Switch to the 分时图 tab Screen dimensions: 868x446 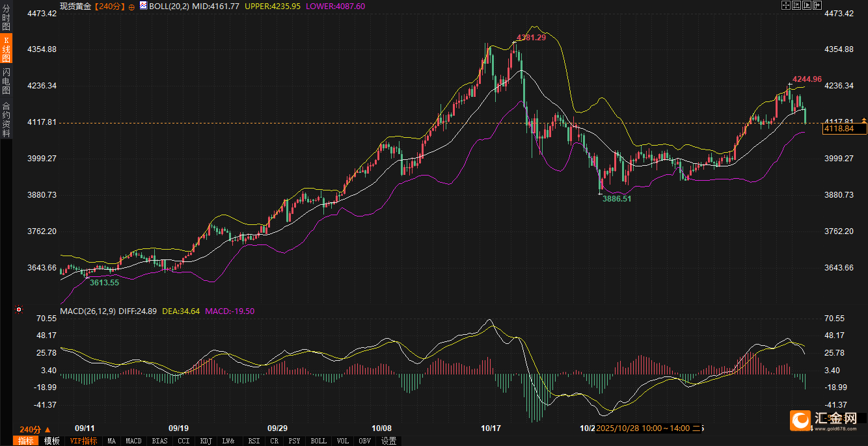6,18
